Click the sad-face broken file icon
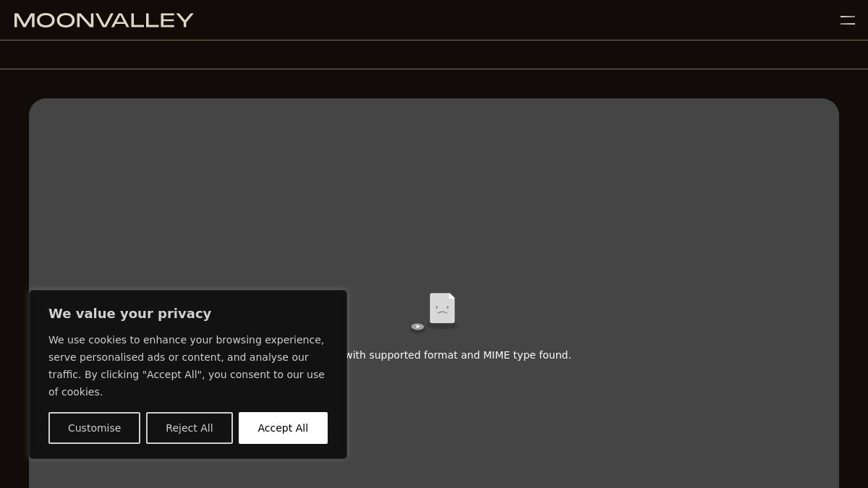Screen dimensions: 868x488 (x=442, y=309)
